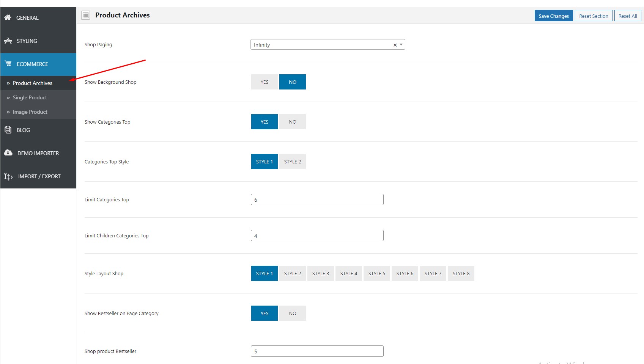Select STYLE 3 for Style Layout Shop
The image size is (644, 364).
tap(321, 273)
